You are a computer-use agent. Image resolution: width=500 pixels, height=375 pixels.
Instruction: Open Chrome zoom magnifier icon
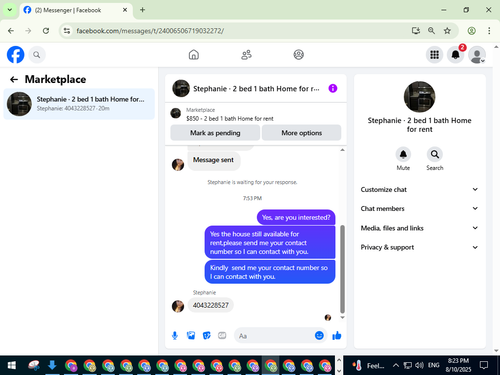[431, 31]
